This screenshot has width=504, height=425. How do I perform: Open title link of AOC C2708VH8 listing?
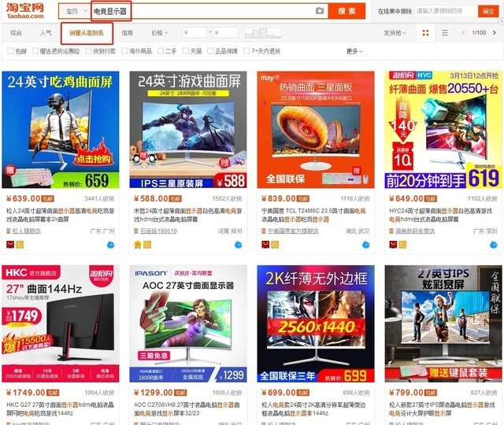[187, 409]
